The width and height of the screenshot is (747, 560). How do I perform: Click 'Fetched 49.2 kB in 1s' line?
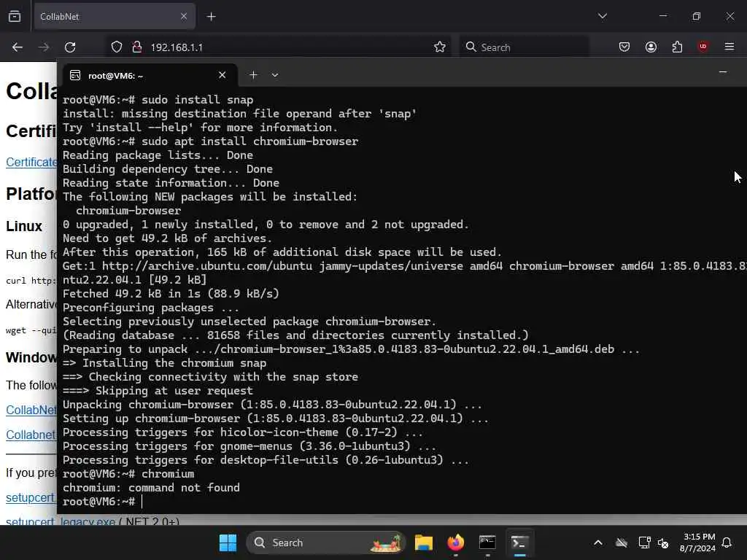171,294
